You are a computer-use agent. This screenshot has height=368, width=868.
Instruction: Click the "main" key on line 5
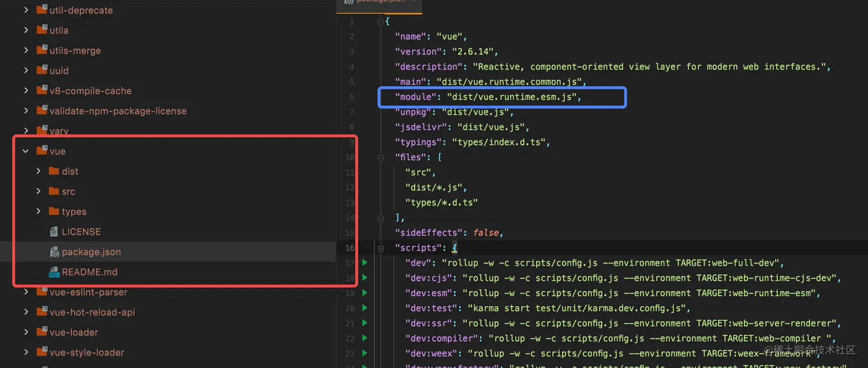410,82
